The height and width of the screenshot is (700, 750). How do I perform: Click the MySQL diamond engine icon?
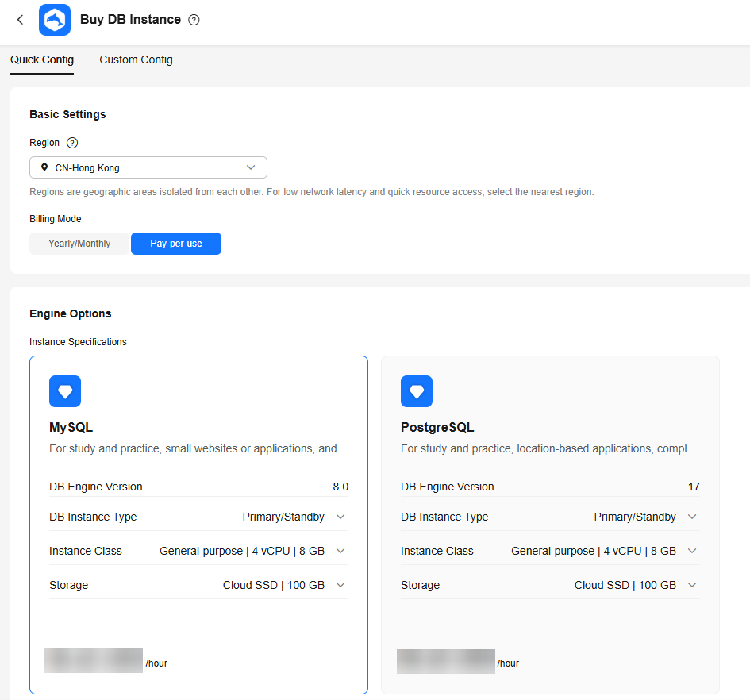tap(65, 391)
